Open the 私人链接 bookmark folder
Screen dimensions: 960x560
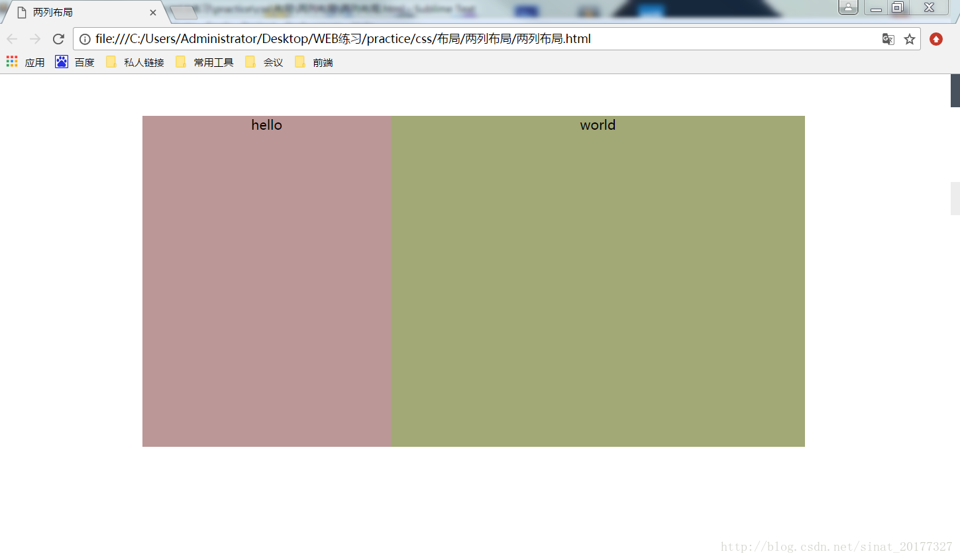pos(135,62)
